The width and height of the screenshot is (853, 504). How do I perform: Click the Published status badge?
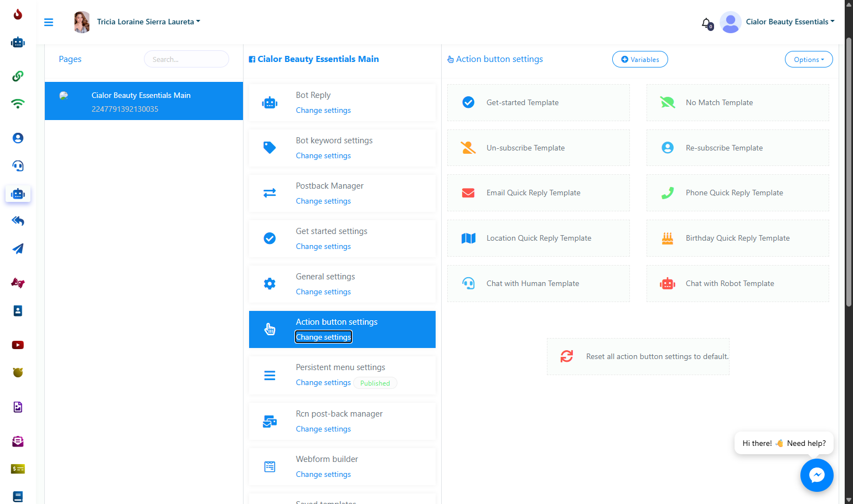pyautogui.click(x=375, y=383)
